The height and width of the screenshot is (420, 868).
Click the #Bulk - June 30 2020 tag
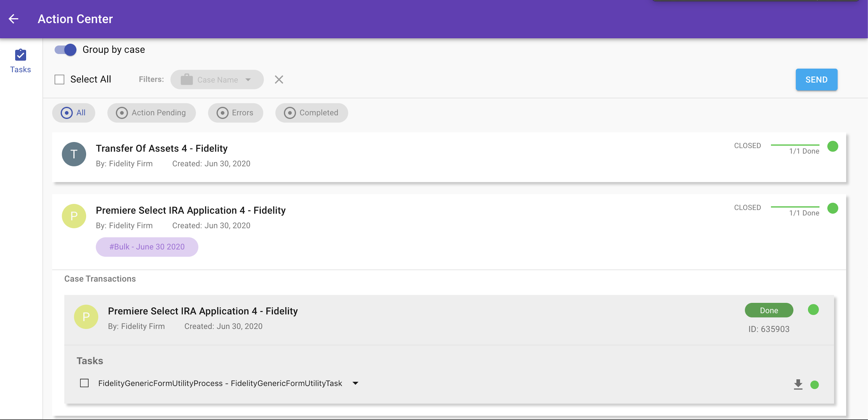(147, 247)
